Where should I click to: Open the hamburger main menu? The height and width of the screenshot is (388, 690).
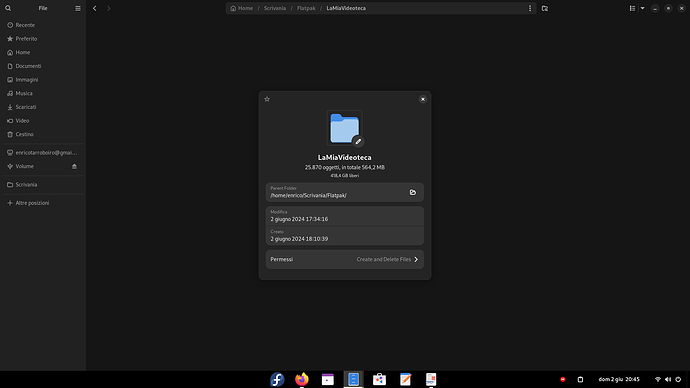coord(78,8)
